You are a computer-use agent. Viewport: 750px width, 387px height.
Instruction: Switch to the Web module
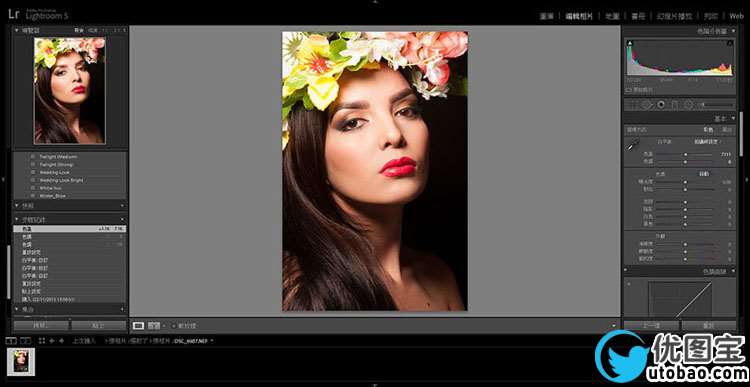(737, 16)
